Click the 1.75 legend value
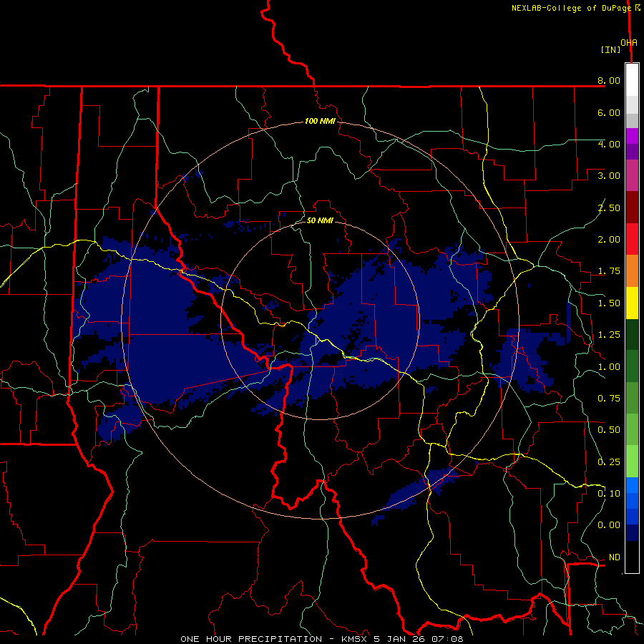The width and height of the screenshot is (644, 644). (609, 271)
